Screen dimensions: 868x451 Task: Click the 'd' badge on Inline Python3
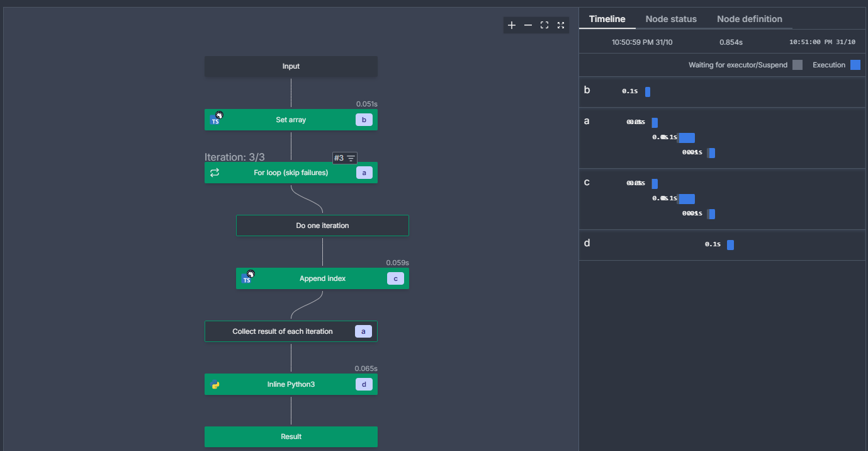(x=364, y=384)
